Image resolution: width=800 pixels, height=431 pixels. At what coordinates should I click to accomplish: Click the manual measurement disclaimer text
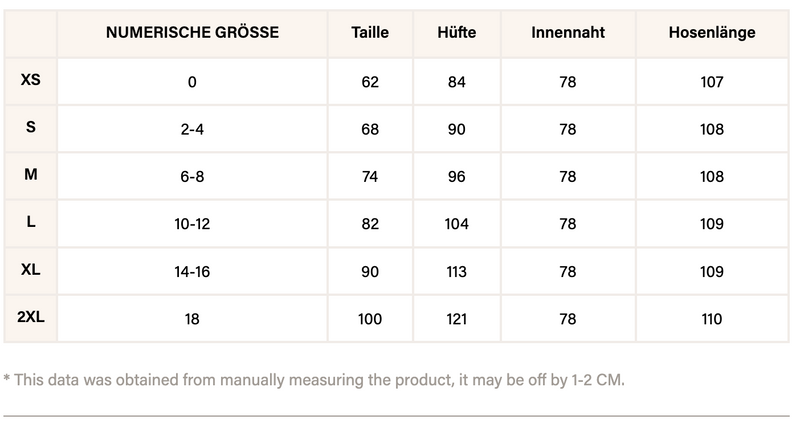tap(314, 380)
